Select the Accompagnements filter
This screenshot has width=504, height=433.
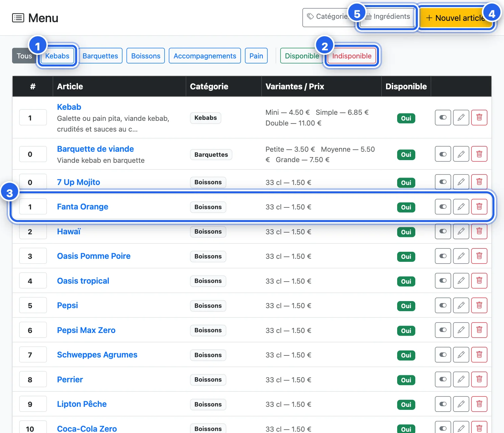pyautogui.click(x=205, y=56)
